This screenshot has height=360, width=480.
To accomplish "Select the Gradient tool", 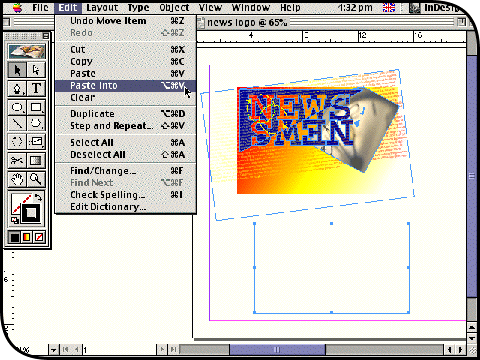I will point(36,161).
